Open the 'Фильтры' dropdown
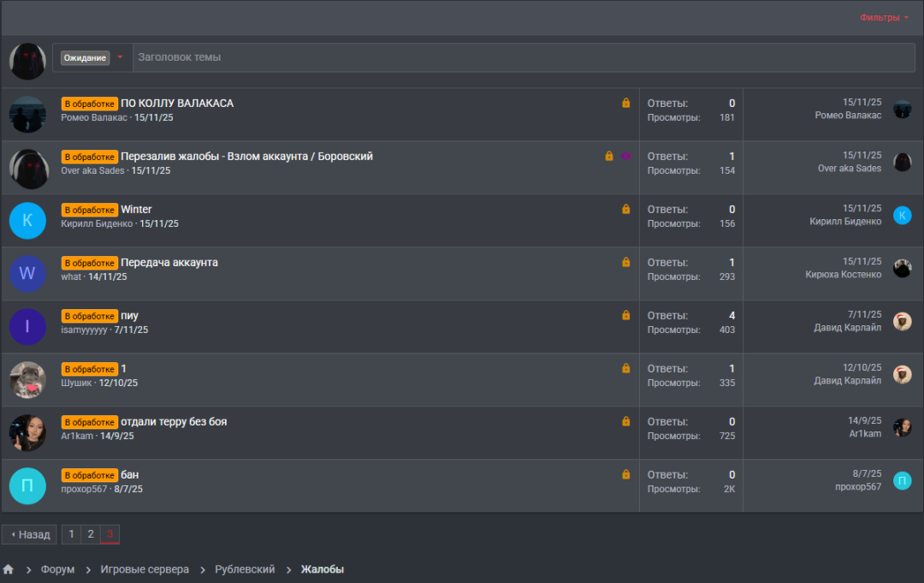The width and height of the screenshot is (924, 583). [x=884, y=17]
